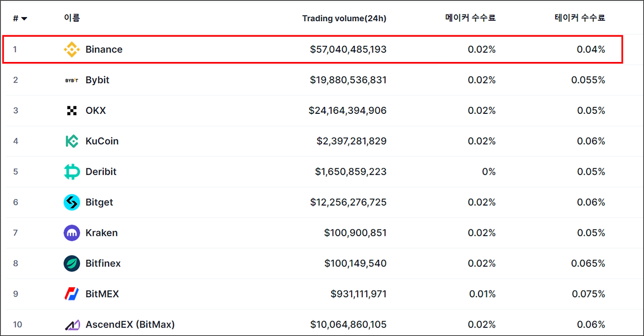Click the Binance logo icon

(72, 49)
